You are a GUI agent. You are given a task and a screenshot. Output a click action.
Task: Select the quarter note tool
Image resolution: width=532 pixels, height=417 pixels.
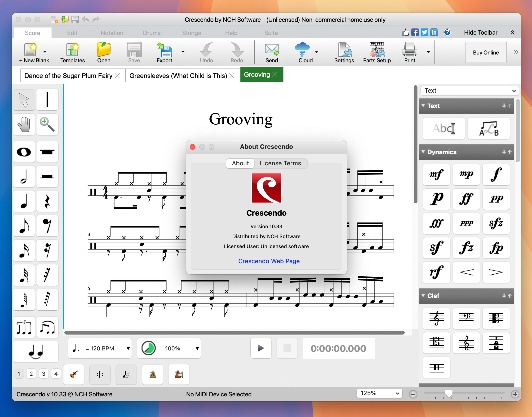[24, 201]
